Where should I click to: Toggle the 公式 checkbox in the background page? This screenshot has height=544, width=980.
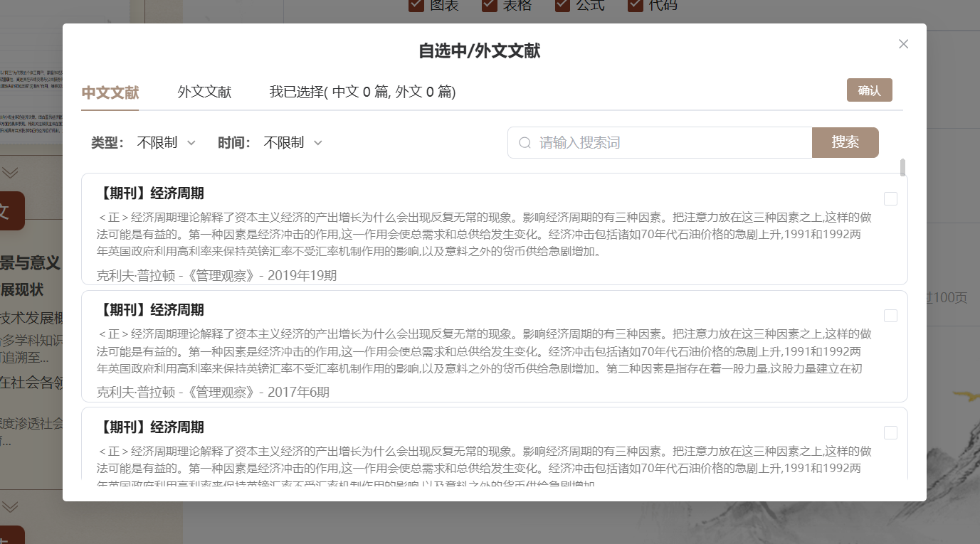pos(563,5)
